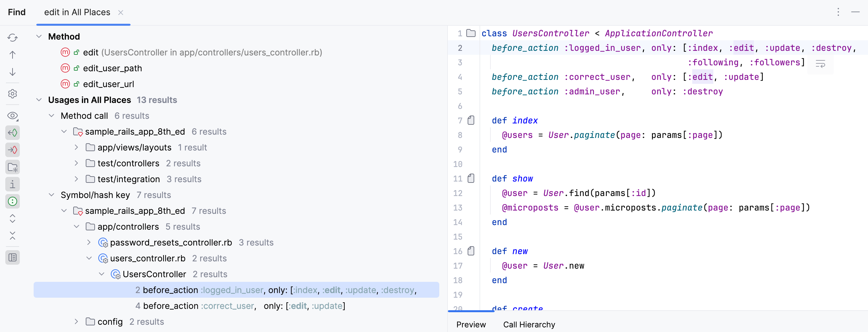Open the vertical three-dot options menu
Viewport: 868px width, 332px height.
[x=838, y=12]
